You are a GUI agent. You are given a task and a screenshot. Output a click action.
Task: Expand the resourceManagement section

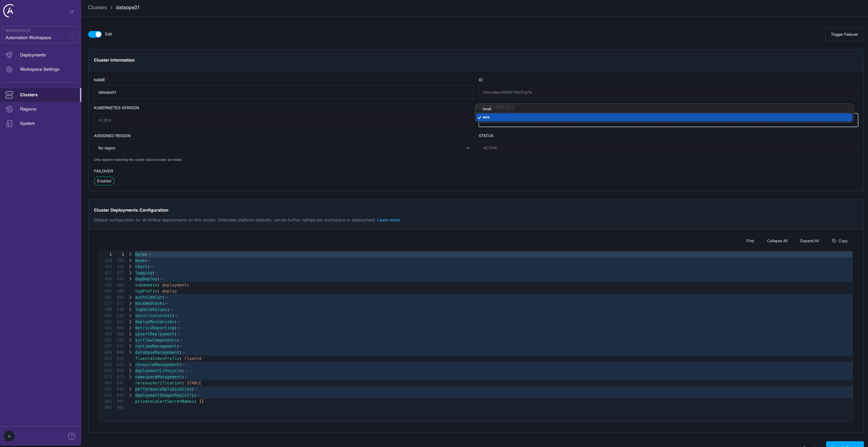coord(130,365)
